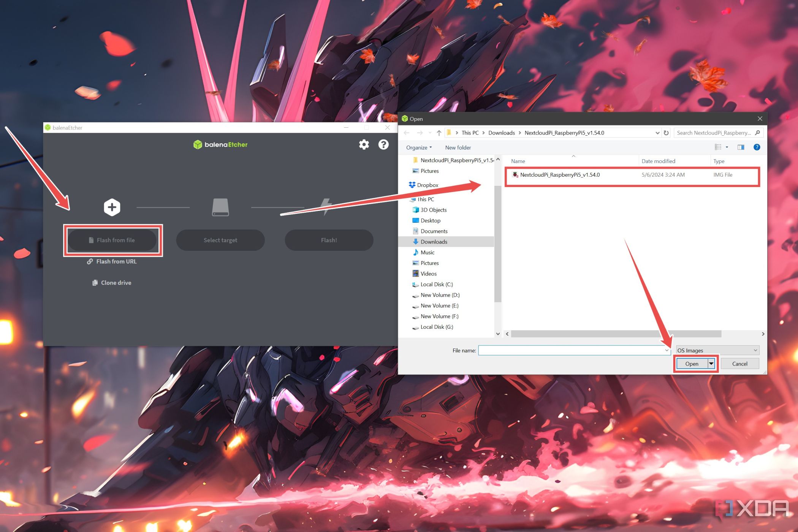Click Downloads in address breadcrumb
The image size is (798, 532).
click(x=502, y=133)
